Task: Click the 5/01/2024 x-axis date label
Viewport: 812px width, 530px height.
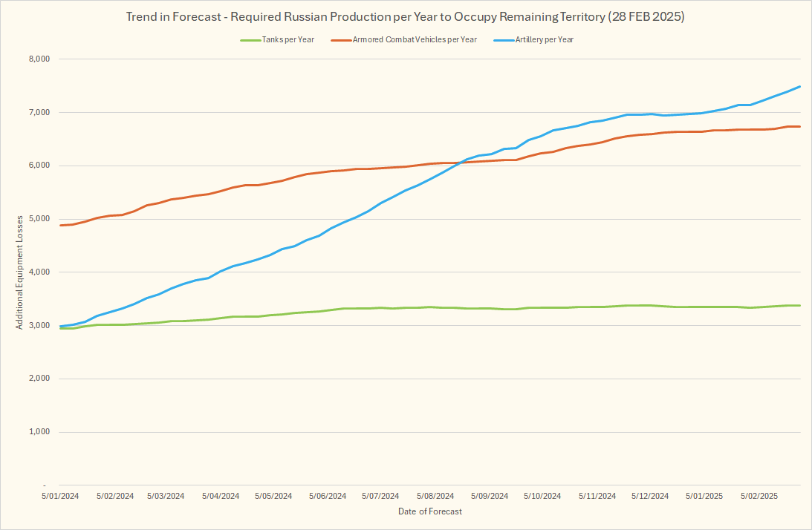Action: tap(61, 496)
